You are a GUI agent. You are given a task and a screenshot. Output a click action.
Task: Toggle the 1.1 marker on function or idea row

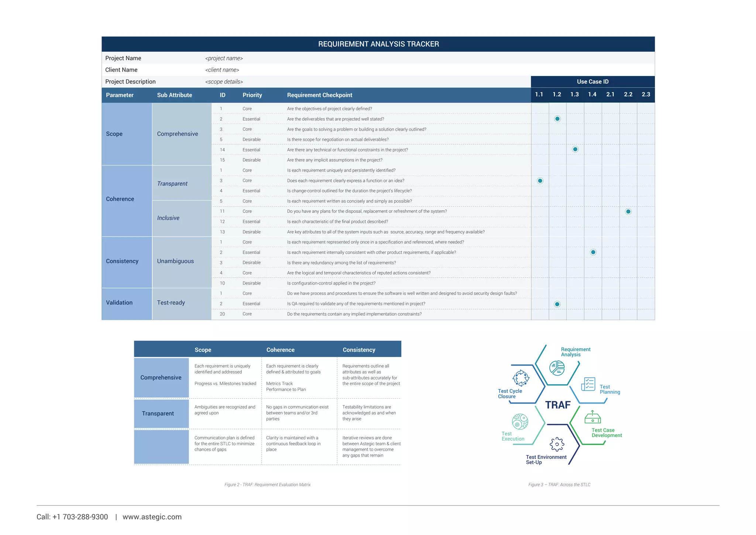540,181
